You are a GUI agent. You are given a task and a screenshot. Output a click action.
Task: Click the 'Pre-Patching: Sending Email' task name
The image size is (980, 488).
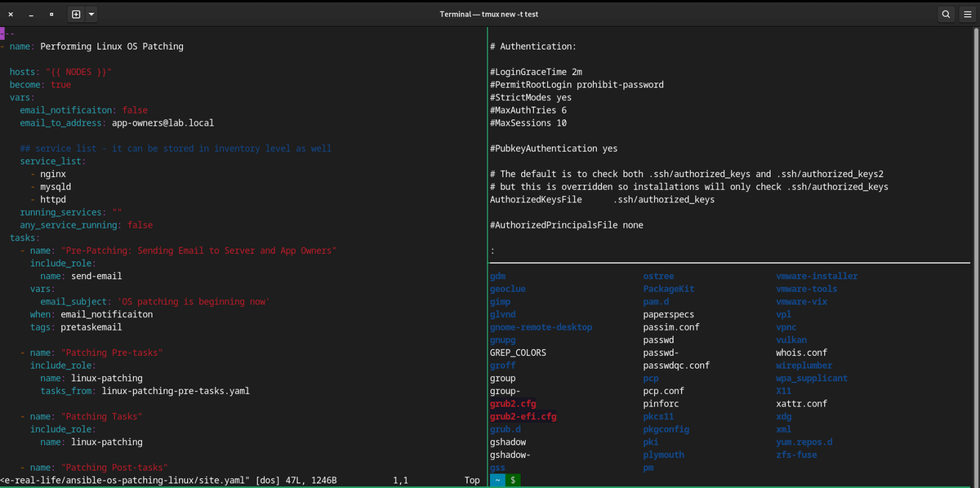tap(199, 251)
